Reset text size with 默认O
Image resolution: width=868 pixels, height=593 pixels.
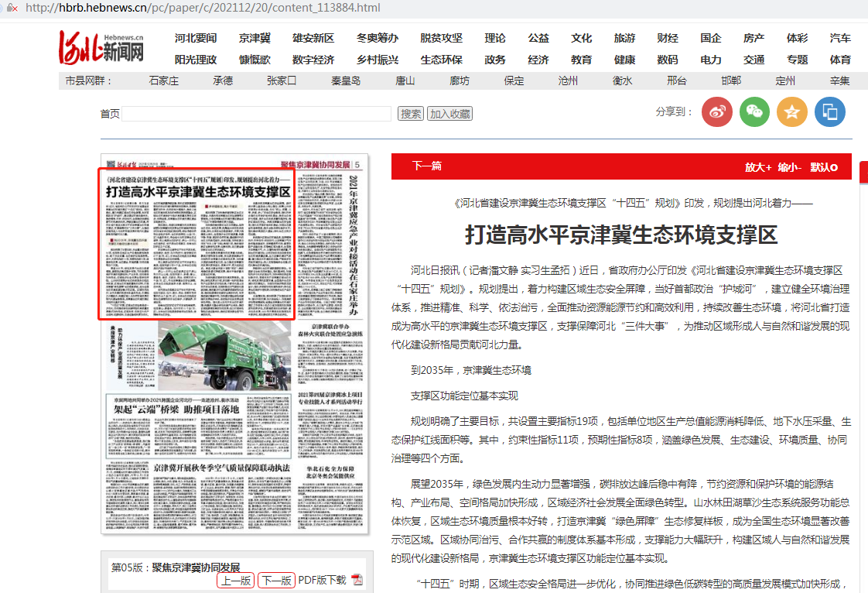[824, 167]
